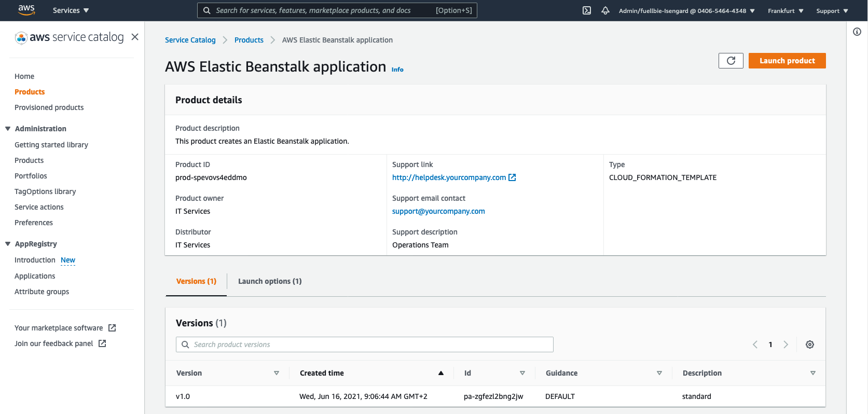Click CLOUD_FORMATION_TEMPLATE type value
The width and height of the screenshot is (868, 414).
(663, 177)
